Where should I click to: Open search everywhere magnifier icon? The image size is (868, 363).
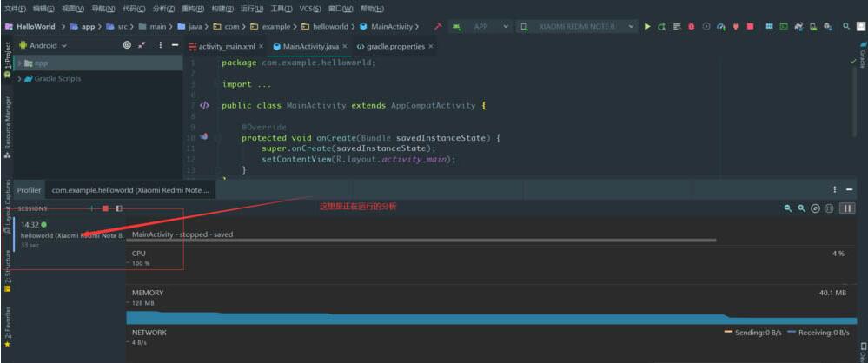pyautogui.click(x=847, y=27)
